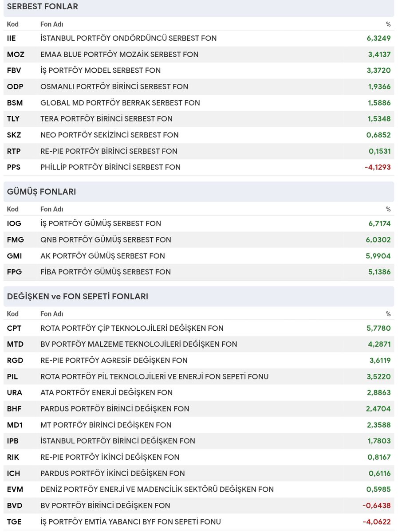Select FİBA PORTFÖY GÜMÜŞ SERBEST FON
Image resolution: width=398 pixels, height=532 pixels.
click(x=106, y=272)
